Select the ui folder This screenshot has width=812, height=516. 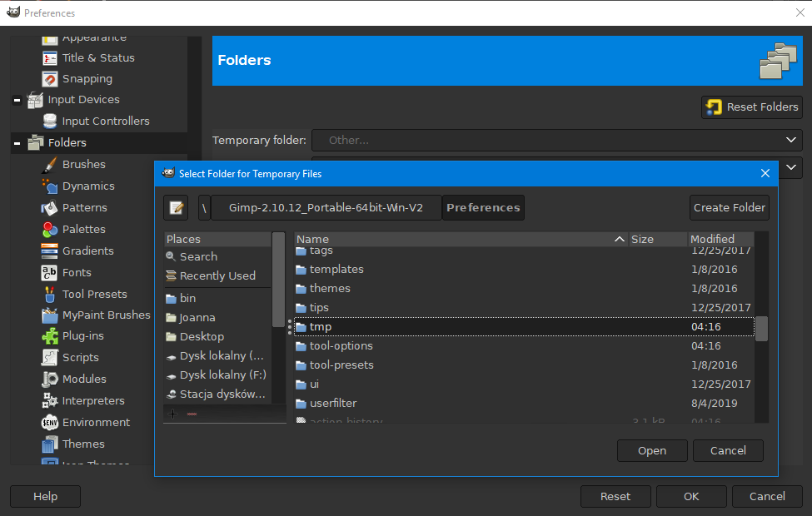click(x=524, y=385)
